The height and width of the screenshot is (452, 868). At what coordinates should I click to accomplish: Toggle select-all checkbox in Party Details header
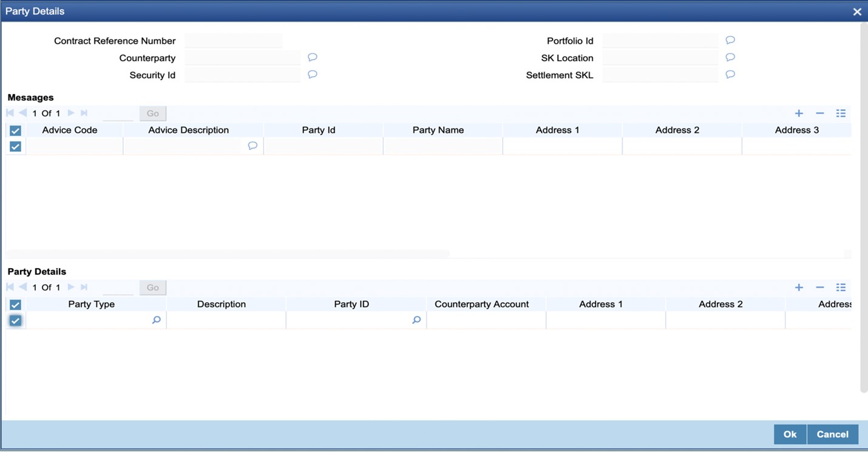(x=15, y=305)
